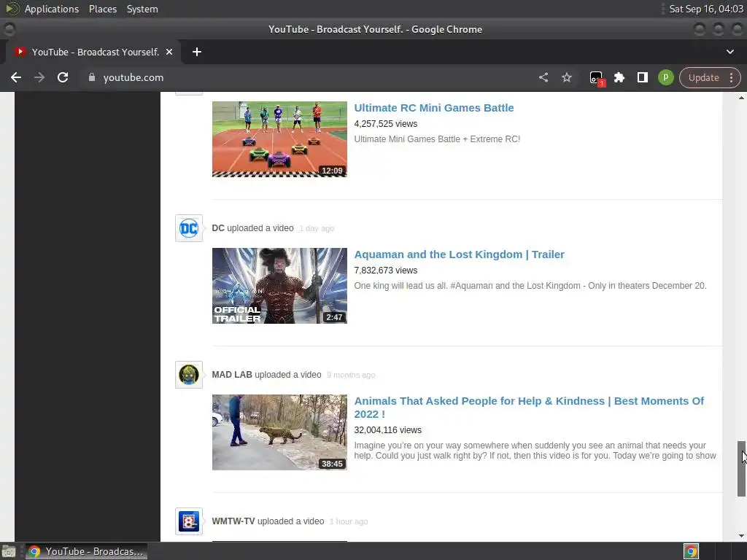This screenshot has height=560, width=747.
Task: Click the Applications menu logo icon
Action: coord(12,9)
